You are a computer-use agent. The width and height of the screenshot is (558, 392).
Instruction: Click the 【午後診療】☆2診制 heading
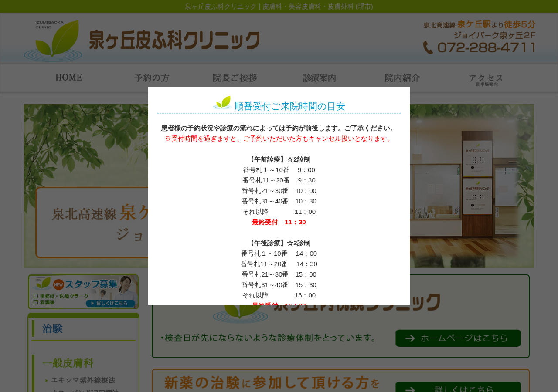(279, 243)
